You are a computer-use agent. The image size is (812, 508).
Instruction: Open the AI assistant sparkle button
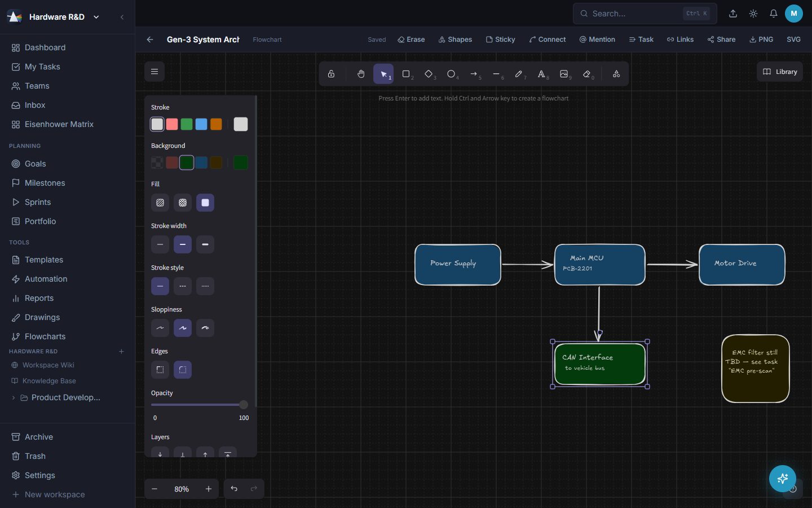tap(783, 479)
